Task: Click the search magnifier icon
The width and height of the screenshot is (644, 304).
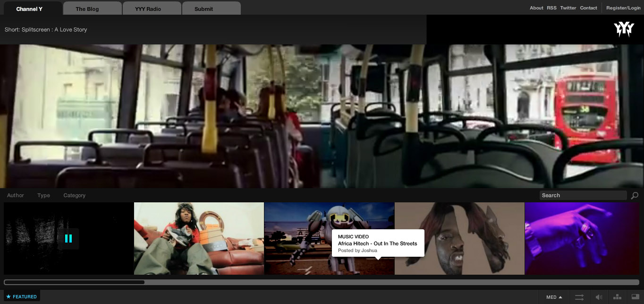Action: click(x=635, y=196)
